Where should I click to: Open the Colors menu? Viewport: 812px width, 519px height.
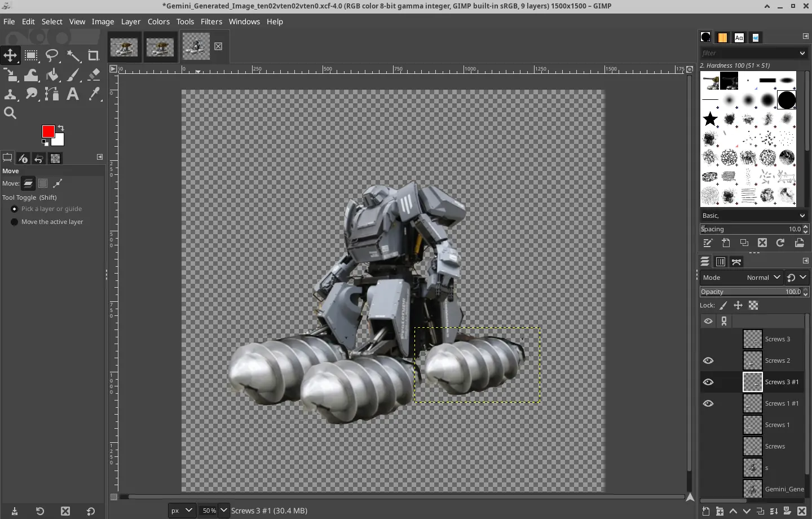[x=158, y=21]
